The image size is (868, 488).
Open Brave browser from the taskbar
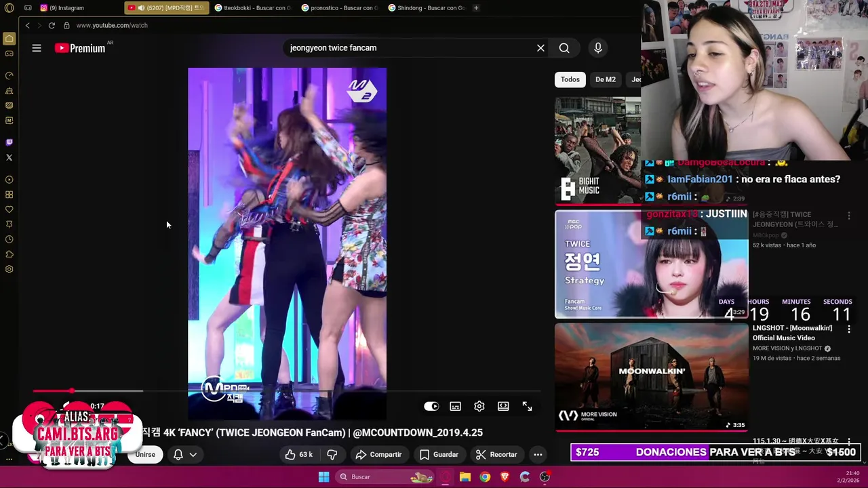click(505, 476)
